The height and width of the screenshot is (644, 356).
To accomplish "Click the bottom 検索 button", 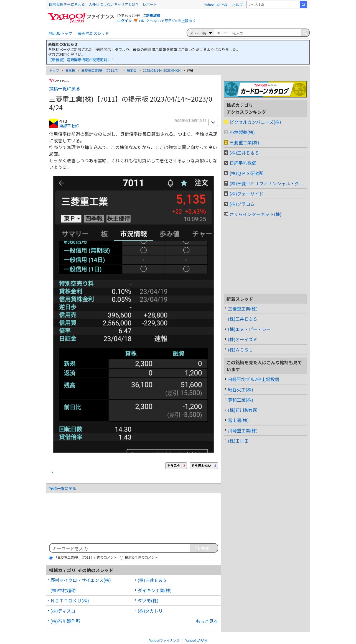I will tap(204, 548).
